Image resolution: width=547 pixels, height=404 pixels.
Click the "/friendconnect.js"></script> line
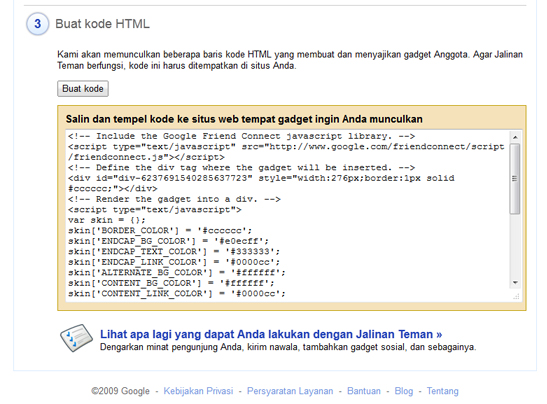pos(146,157)
